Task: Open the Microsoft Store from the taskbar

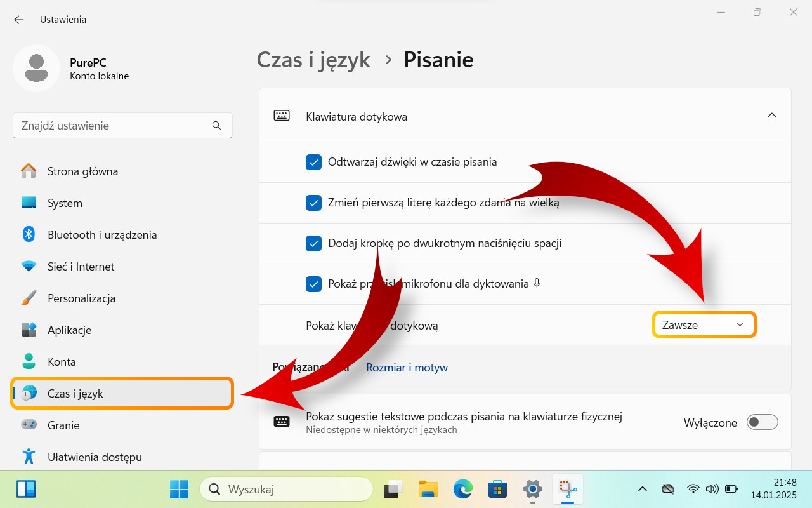Action: [497, 489]
